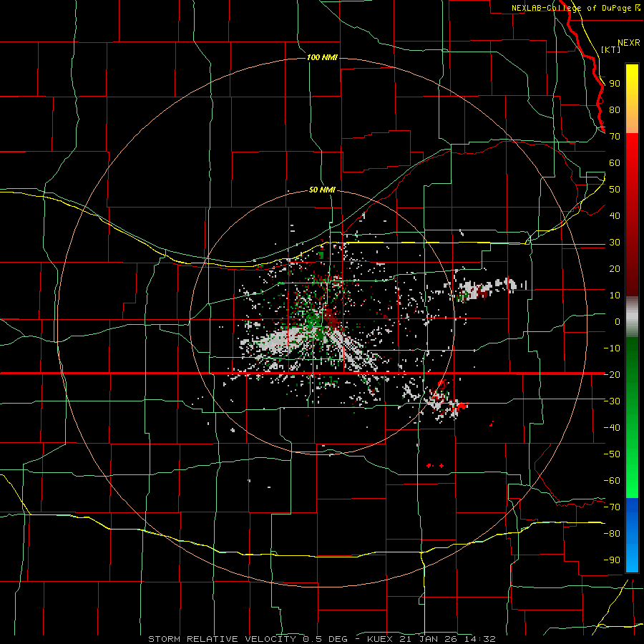Click the '50 NMI' range ring label
The width and height of the screenshot is (644, 644).
[323, 190]
